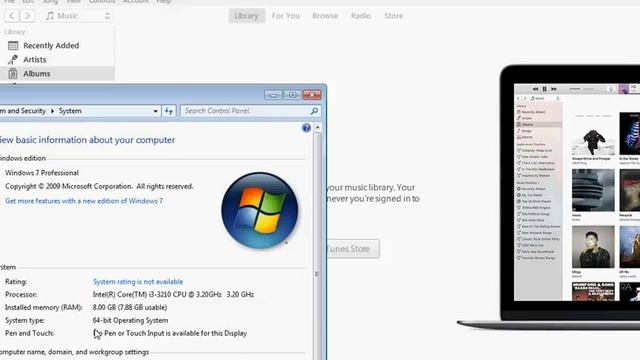Open 'Get more features with a new edition' link
Viewport: 640px width, 360px height.
tap(84, 201)
